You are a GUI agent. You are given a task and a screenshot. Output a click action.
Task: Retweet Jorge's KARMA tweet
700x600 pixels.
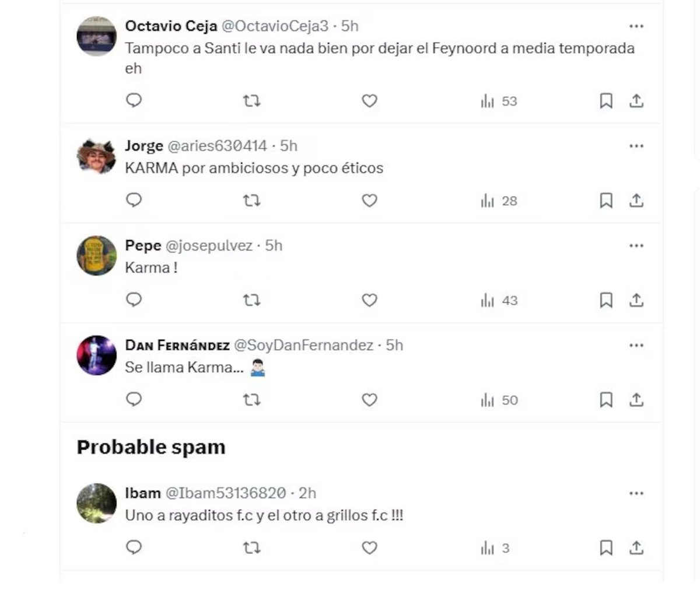click(251, 201)
